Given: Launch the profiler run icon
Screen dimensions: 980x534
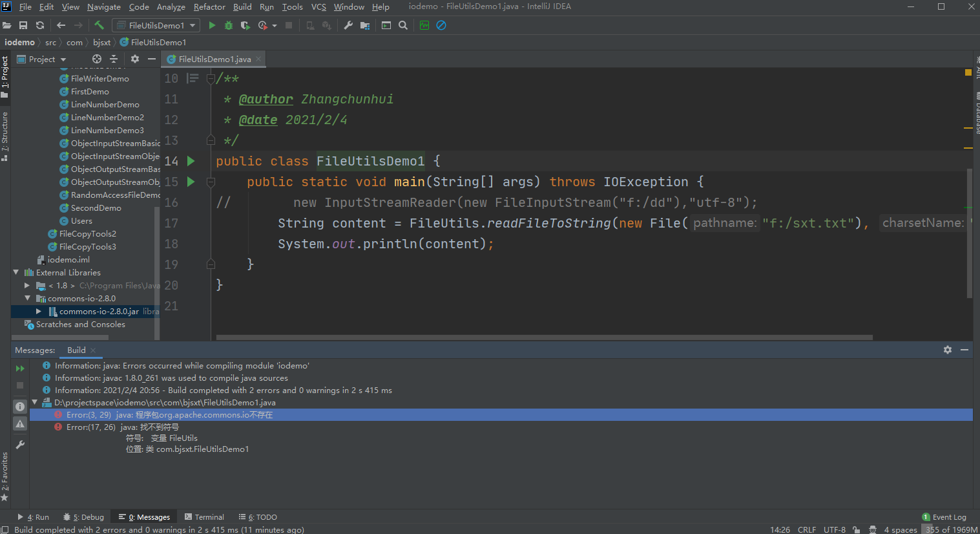Looking at the screenshot, I should tap(262, 25).
